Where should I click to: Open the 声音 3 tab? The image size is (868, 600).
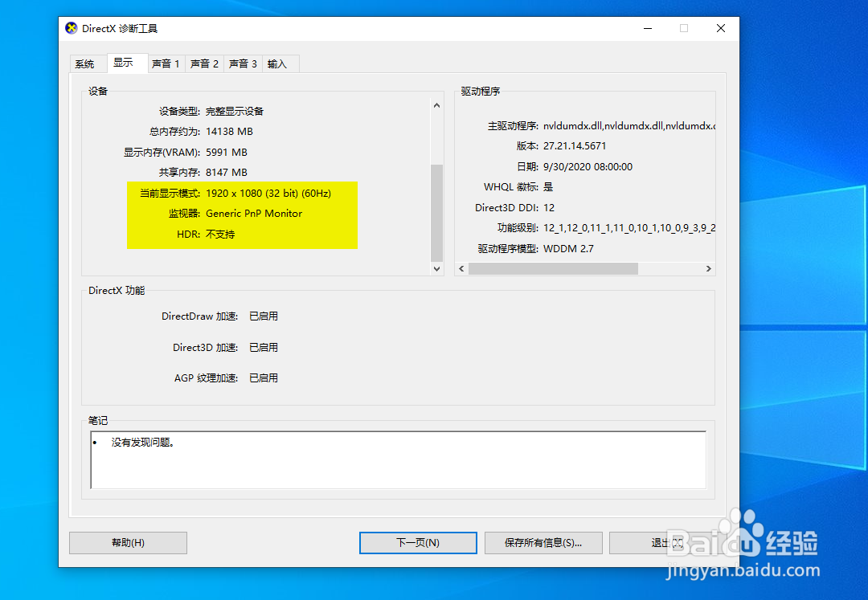[x=243, y=64]
